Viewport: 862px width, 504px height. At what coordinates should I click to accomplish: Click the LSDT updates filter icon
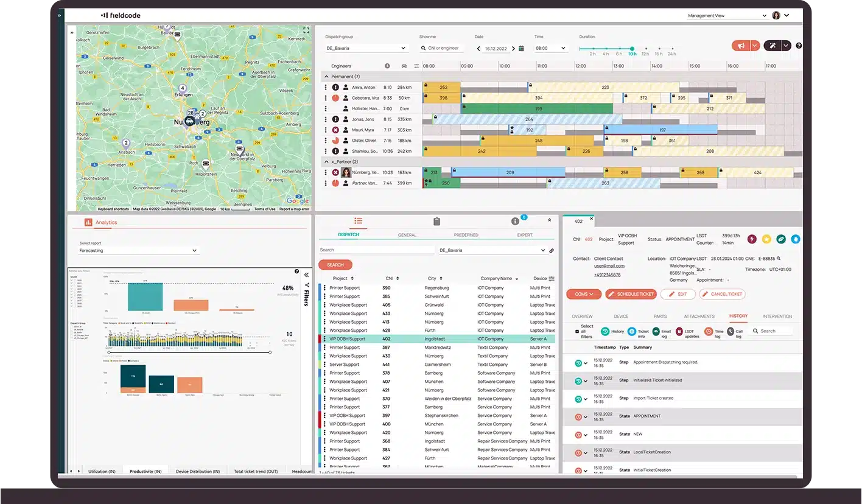pyautogui.click(x=679, y=331)
